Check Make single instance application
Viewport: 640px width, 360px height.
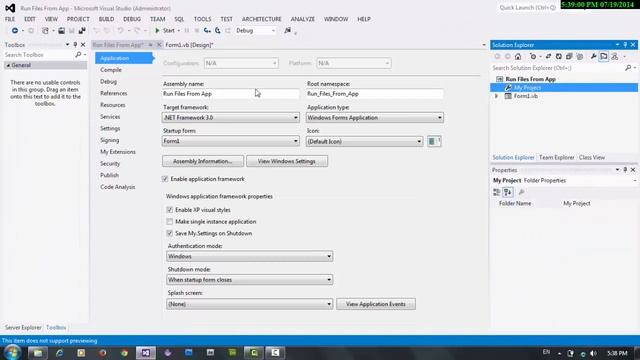(170, 222)
